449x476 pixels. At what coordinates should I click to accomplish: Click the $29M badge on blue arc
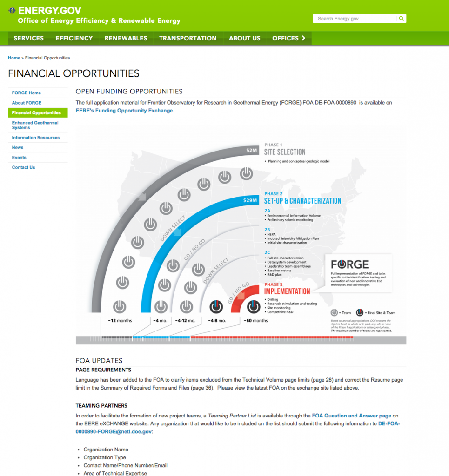[250, 200]
